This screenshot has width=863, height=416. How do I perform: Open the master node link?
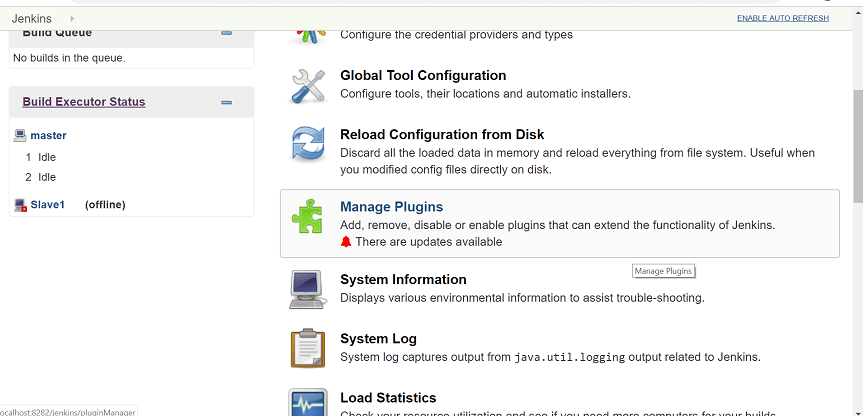point(48,135)
